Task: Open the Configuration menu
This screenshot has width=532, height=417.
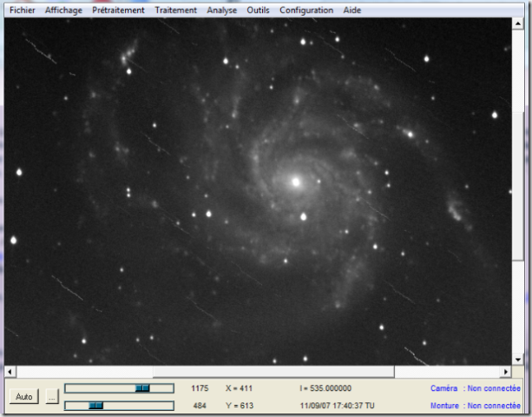Action: pyautogui.click(x=305, y=10)
